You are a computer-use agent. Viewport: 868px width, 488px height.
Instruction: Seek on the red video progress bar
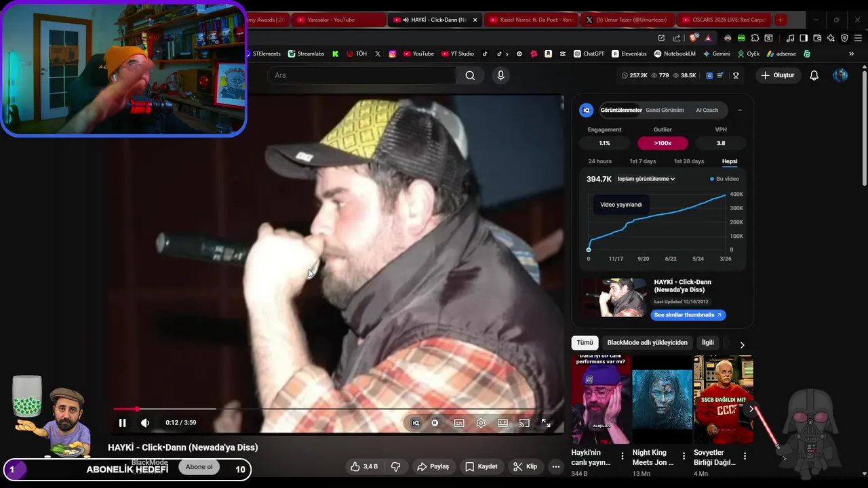click(x=338, y=409)
